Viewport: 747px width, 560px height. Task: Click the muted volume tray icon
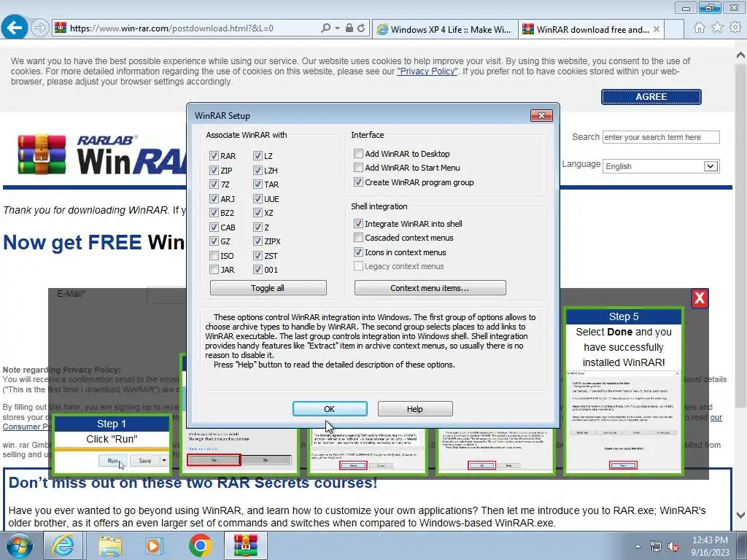pyautogui.click(x=673, y=547)
